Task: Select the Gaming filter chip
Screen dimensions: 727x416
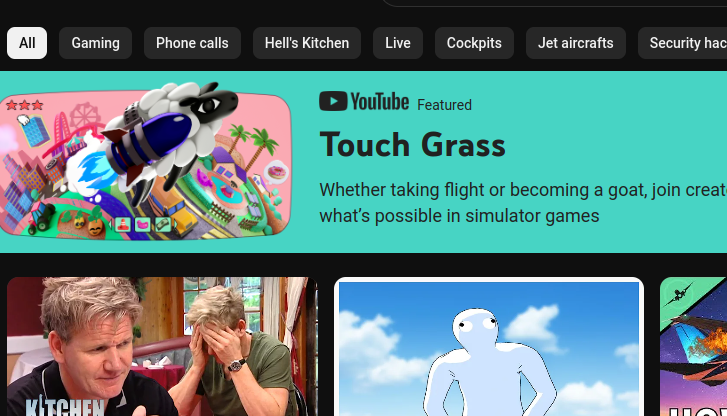Action: coord(96,43)
